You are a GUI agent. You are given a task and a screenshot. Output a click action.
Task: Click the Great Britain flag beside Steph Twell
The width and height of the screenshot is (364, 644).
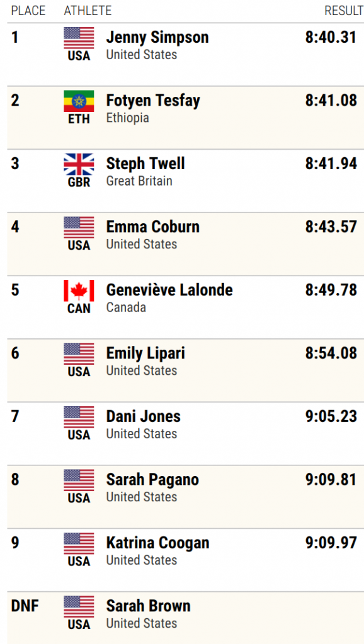[x=79, y=164]
